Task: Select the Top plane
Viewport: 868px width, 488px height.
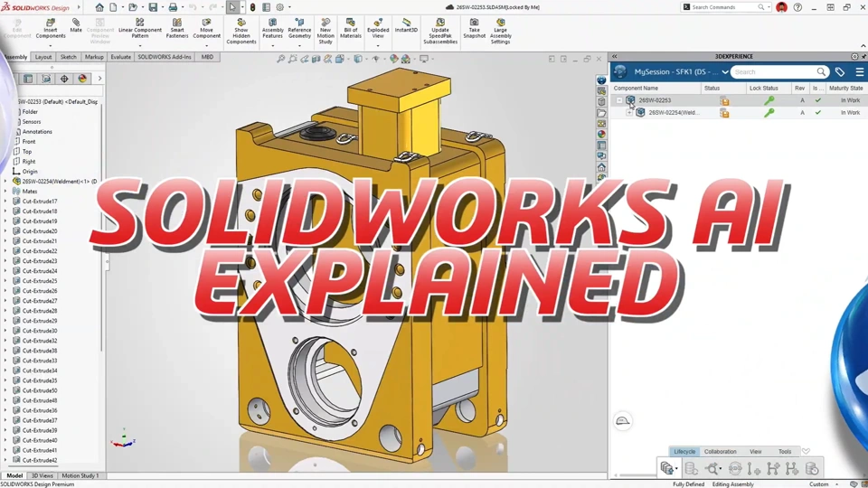Action: (x=26, y=152)
